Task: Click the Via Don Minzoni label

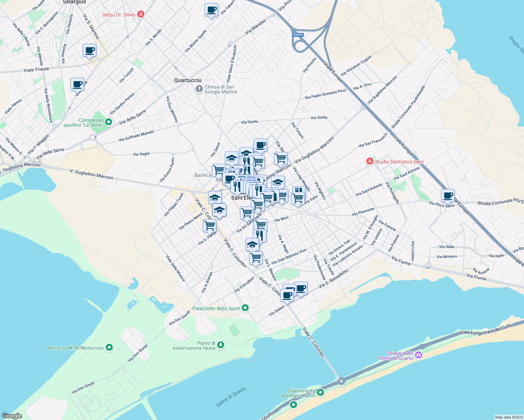Action: (172, 109)
